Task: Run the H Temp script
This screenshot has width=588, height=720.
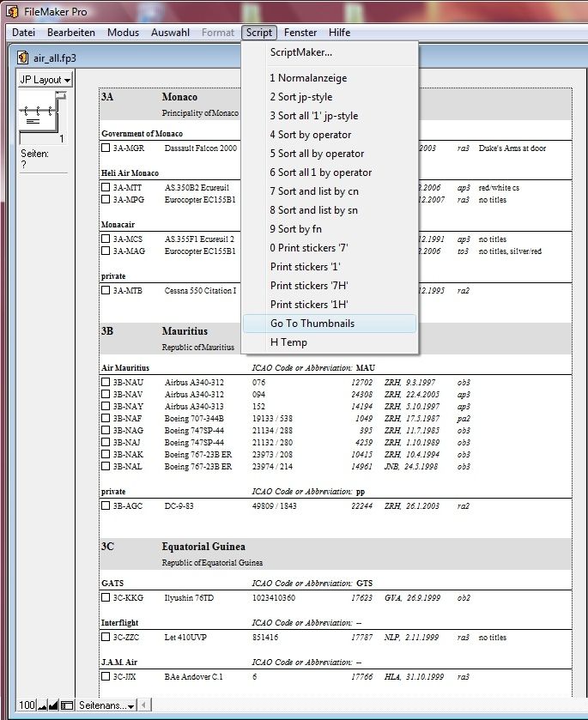Action: click(x=330, y=342)
